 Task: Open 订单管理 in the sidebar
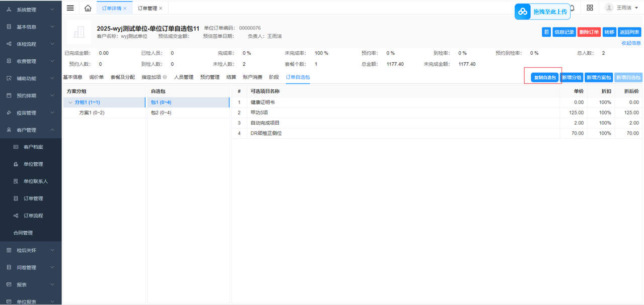tap(33, 198)
